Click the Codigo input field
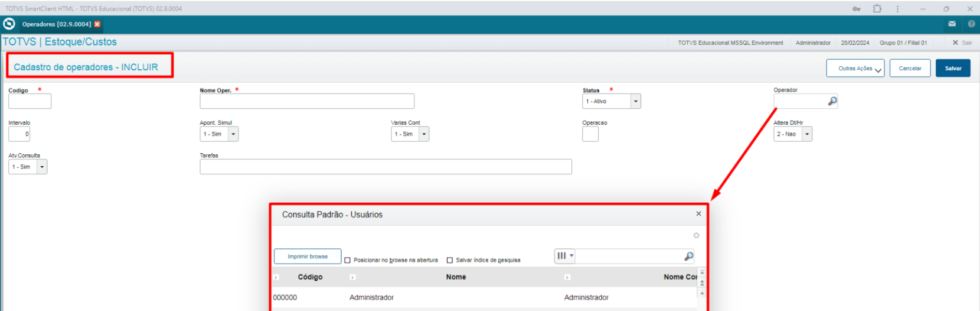 point(30,101)
